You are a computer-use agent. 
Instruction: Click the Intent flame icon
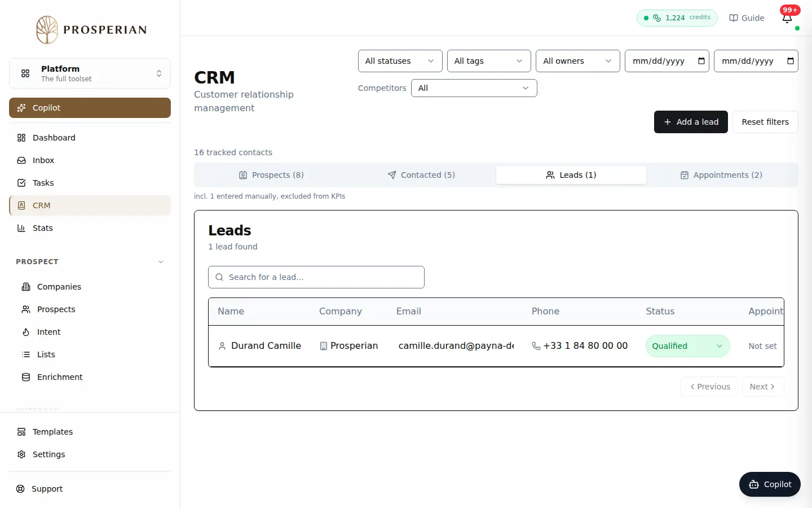26,332
